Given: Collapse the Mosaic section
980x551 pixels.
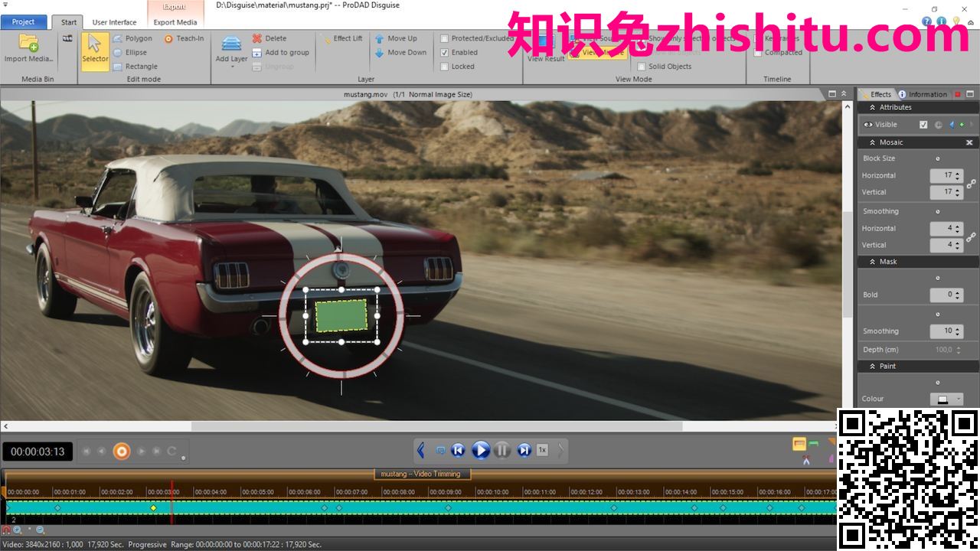Looking at the screenshot, I should 872,142.
